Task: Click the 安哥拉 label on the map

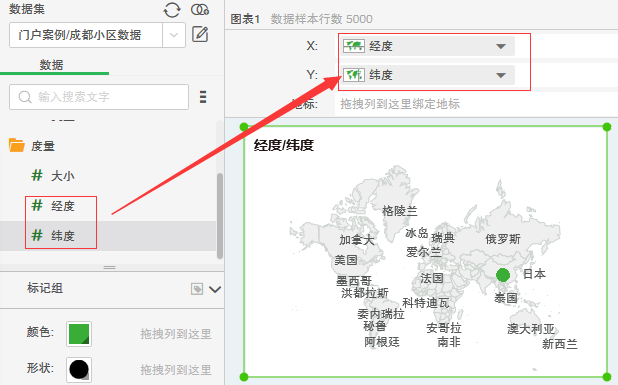Action: point(444,328)
